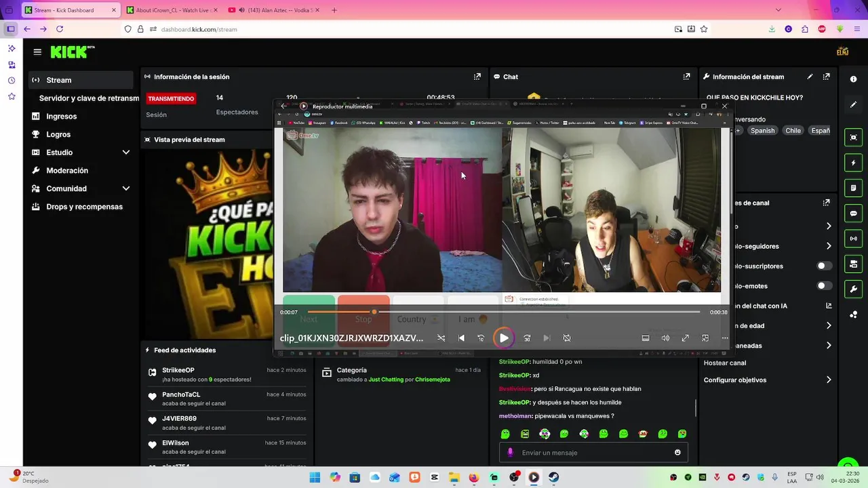Toggle the solo-suscriptores chat switch

tap(824, 266)
